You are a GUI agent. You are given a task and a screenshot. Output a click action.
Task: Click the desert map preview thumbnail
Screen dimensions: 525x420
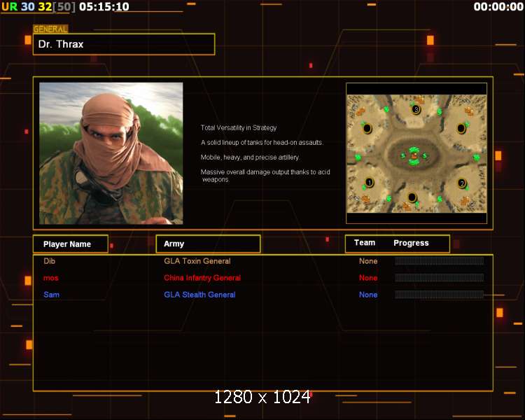point(416,154)
